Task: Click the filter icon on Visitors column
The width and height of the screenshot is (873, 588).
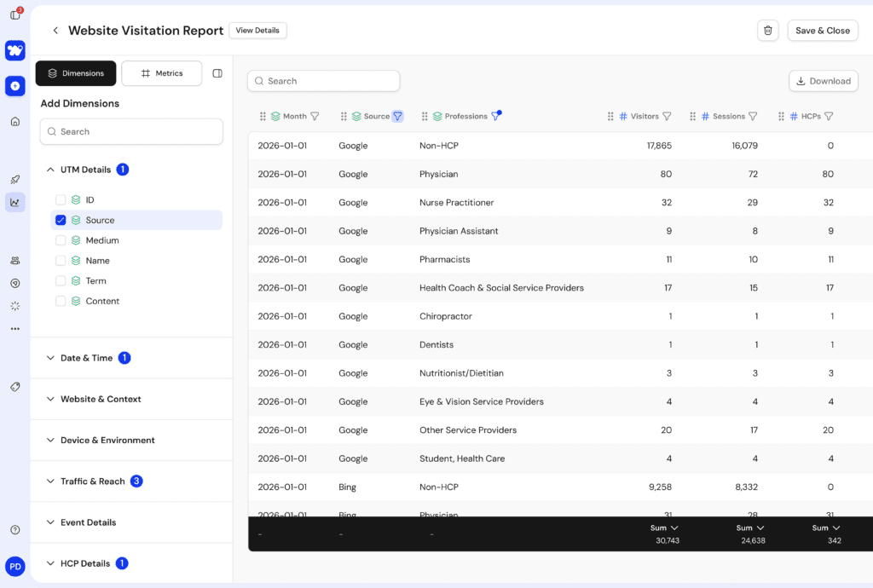Action: tap(667, 117)
